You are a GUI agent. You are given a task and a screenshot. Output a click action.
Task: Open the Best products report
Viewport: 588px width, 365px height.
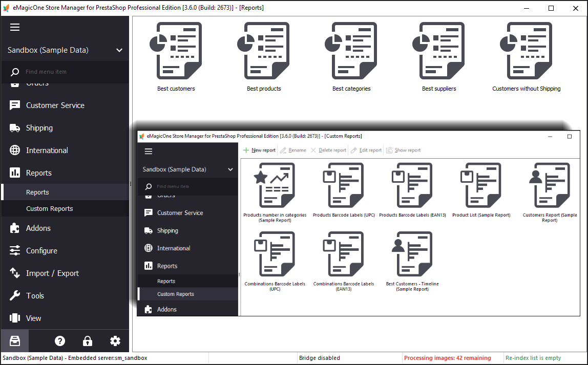(264, 56)
